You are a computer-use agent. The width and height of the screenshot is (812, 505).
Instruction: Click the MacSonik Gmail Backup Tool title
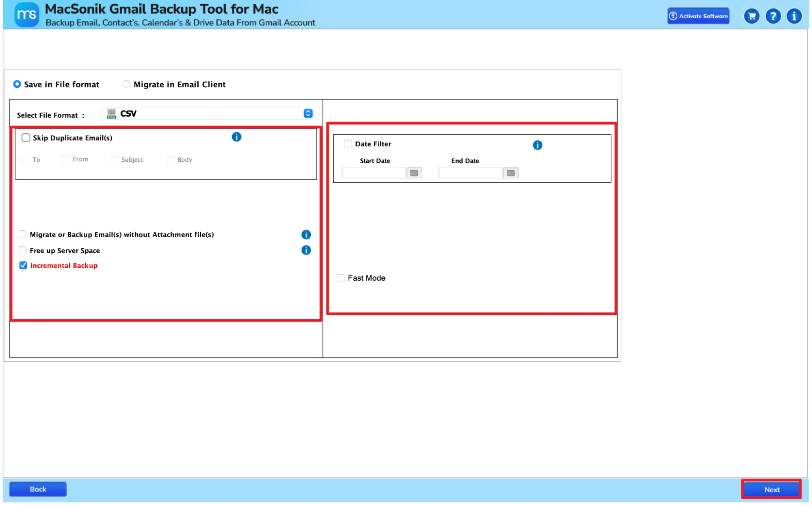coord(161,9)
